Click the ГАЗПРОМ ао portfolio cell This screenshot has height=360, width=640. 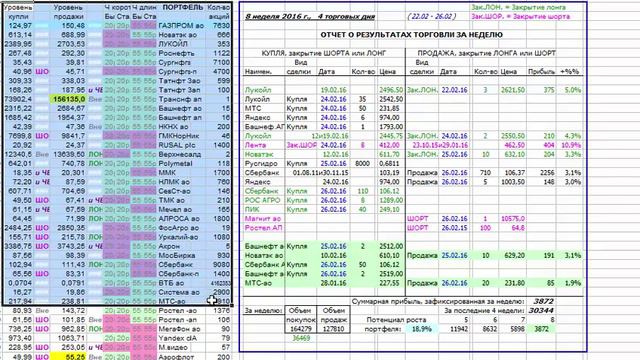181,26
